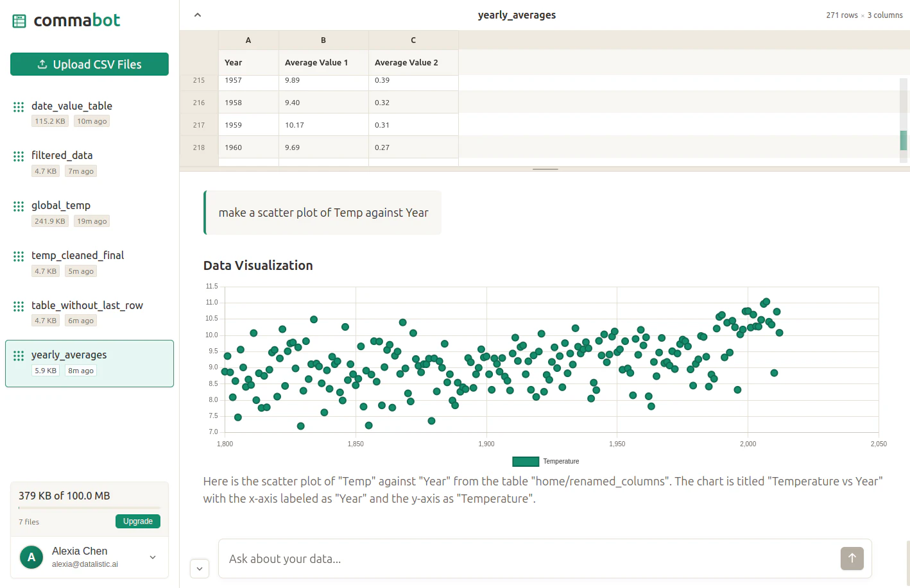Image resolution: width=910 pixels, height=588 pixels.
Task: Click grid icon beside global_temp
Action: click(19, 206)
